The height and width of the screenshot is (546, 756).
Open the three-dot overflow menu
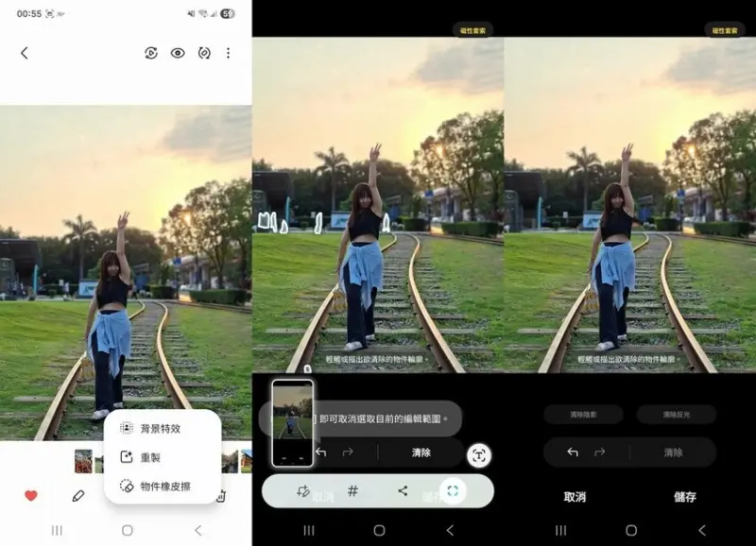[x=230, y=53]
